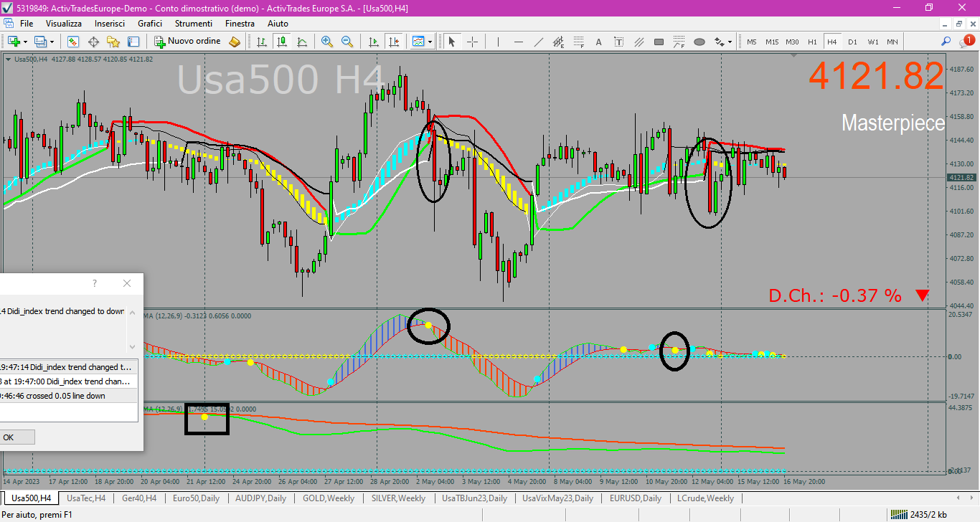Open the notifications chat icon with badge
Screen dimensions: 980x522
(966, 42)
